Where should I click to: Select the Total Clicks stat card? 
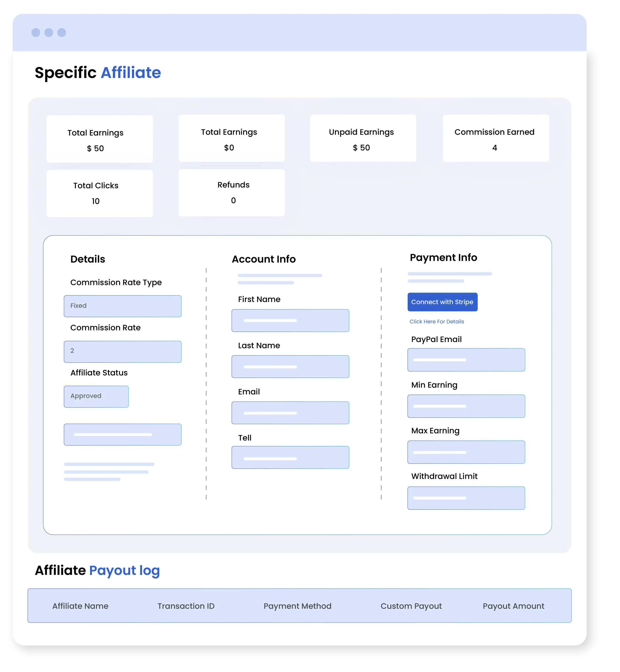[x=100, y=193]
